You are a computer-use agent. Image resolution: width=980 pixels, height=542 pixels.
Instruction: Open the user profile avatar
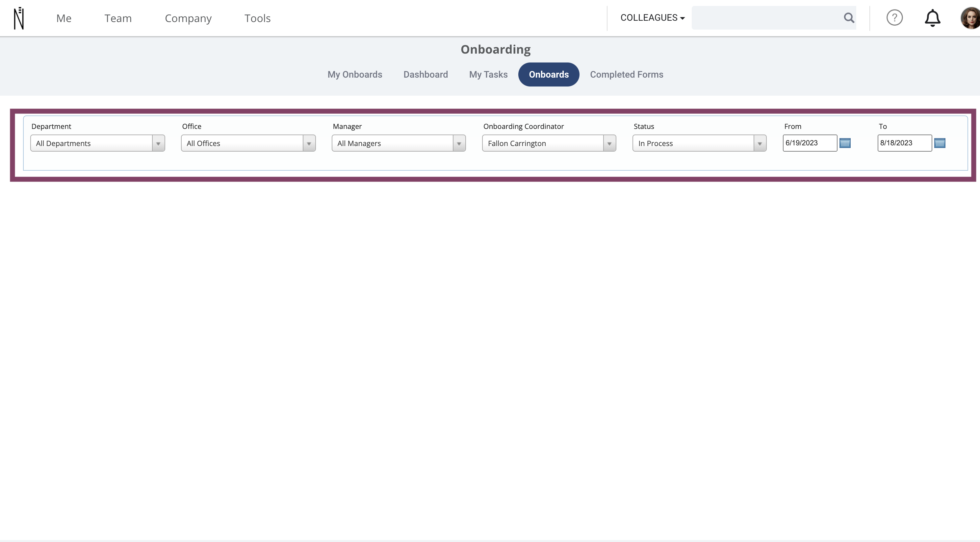coord(970,18)
